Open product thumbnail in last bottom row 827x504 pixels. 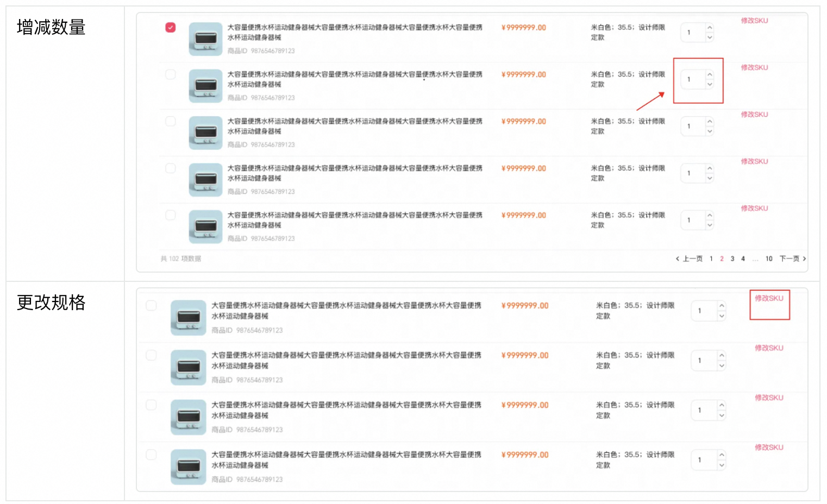[188, 467]
